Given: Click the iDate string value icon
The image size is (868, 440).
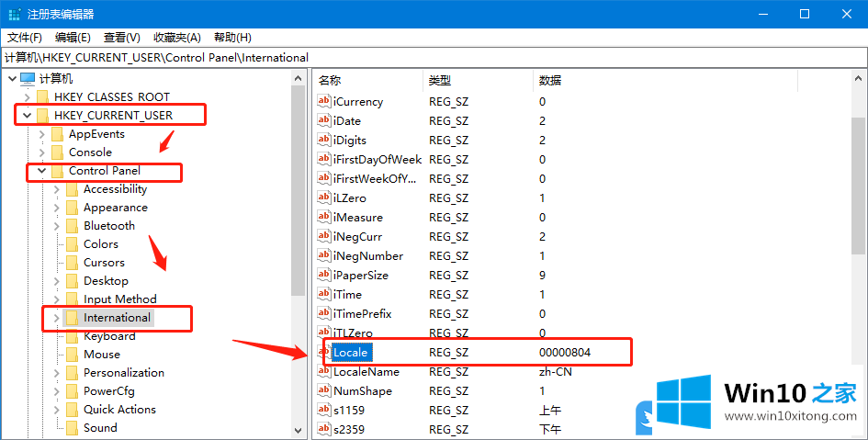Looking at the screenshot, I should point(324,120).
